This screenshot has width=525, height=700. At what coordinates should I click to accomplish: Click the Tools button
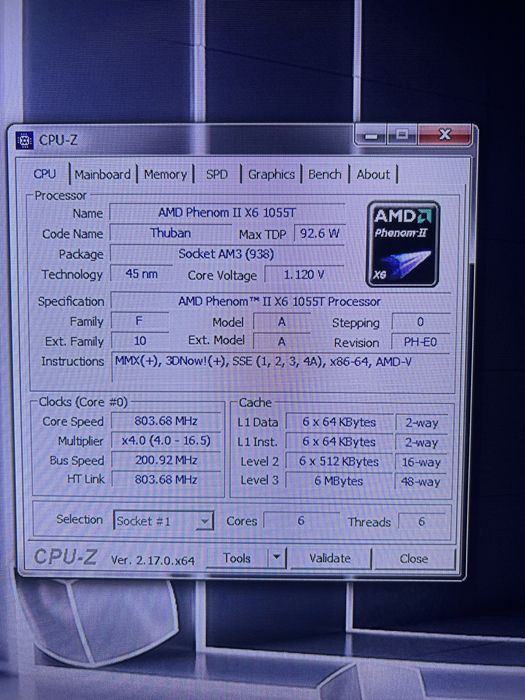click(x=237, y=558)
